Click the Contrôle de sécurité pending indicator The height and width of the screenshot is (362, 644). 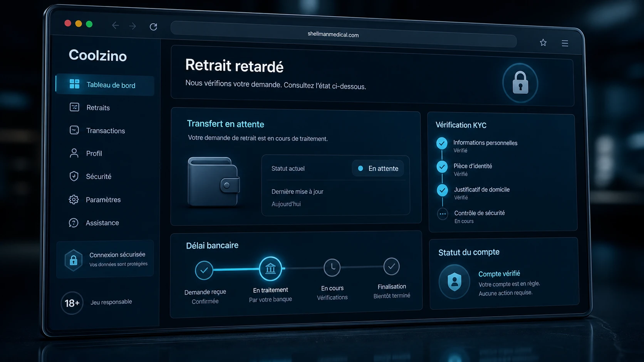pyautogui.click(x=443, y=214)
